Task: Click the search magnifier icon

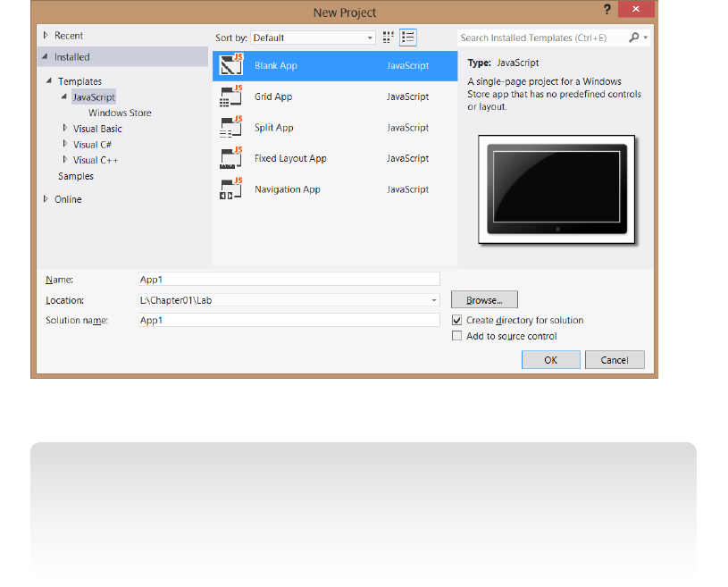Action: 633,38
